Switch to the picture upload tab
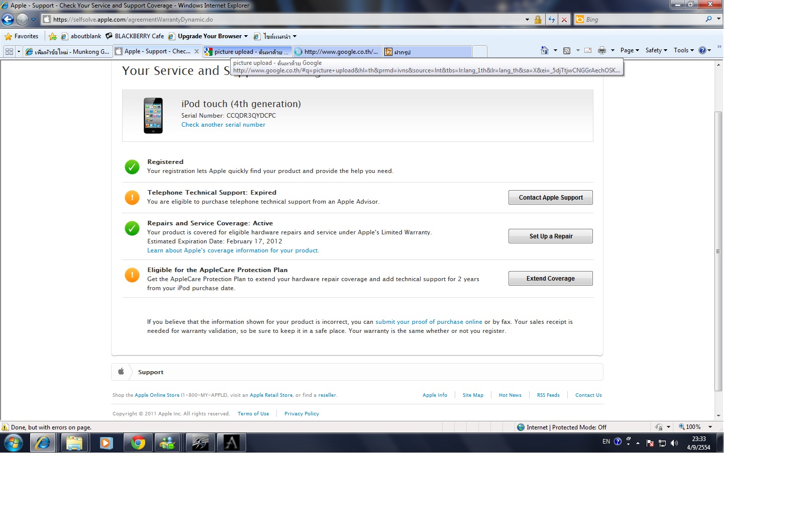Image resolution: width=812 pixels, height=523 pixels. (x=247, y=51)
